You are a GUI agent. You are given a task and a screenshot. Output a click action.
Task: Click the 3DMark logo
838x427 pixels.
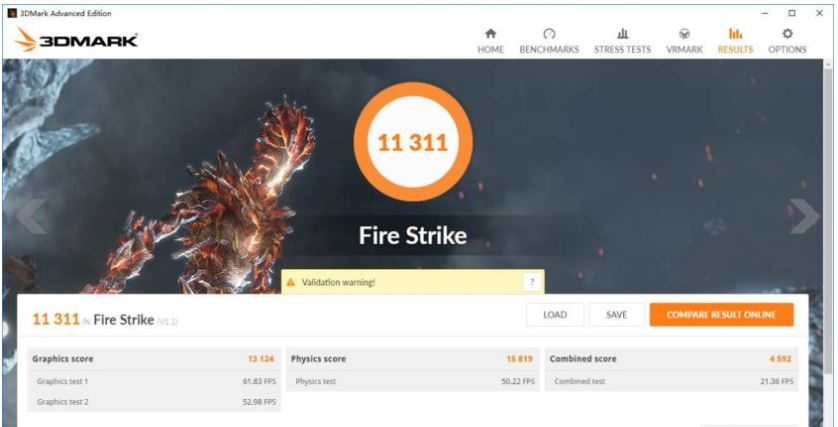[76, 41]
